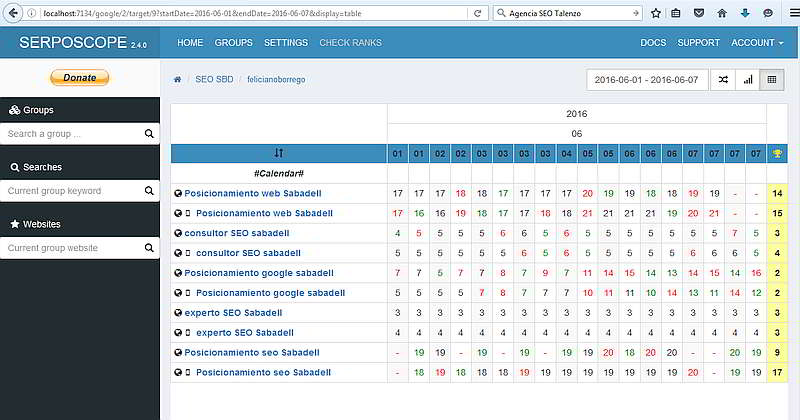Switch to the chart display view
The image size is (800, 420).
747,80
